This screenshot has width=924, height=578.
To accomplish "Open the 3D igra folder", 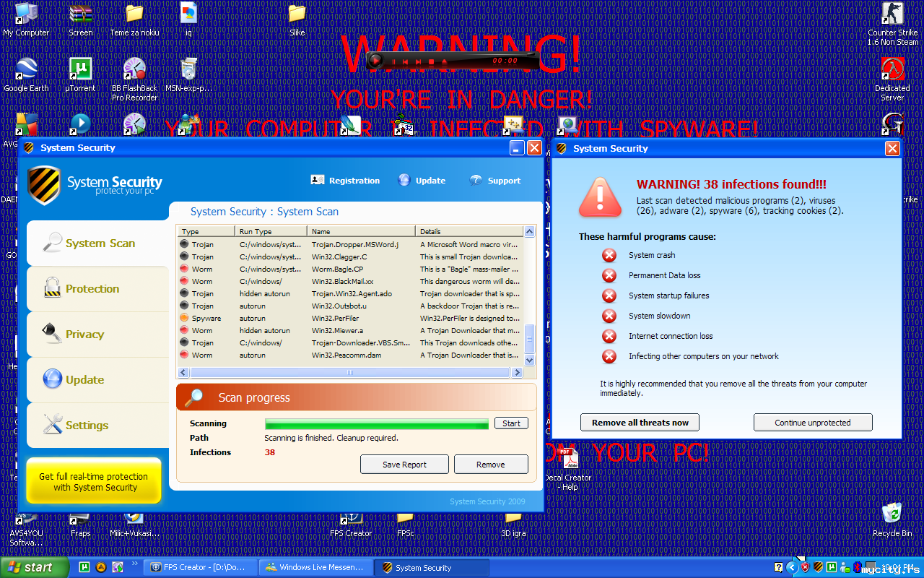I will pos(513,525).
